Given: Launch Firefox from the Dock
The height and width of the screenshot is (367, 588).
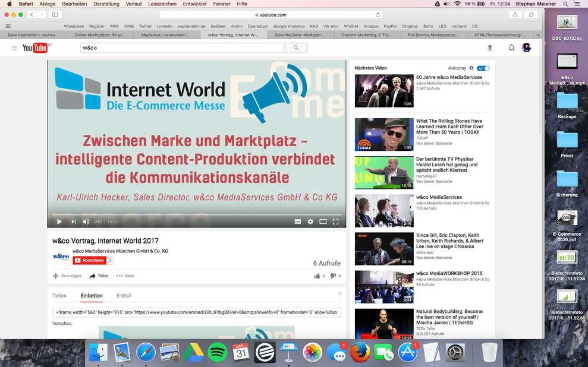Looking at the screenshot, I should (x=360, y=352).
